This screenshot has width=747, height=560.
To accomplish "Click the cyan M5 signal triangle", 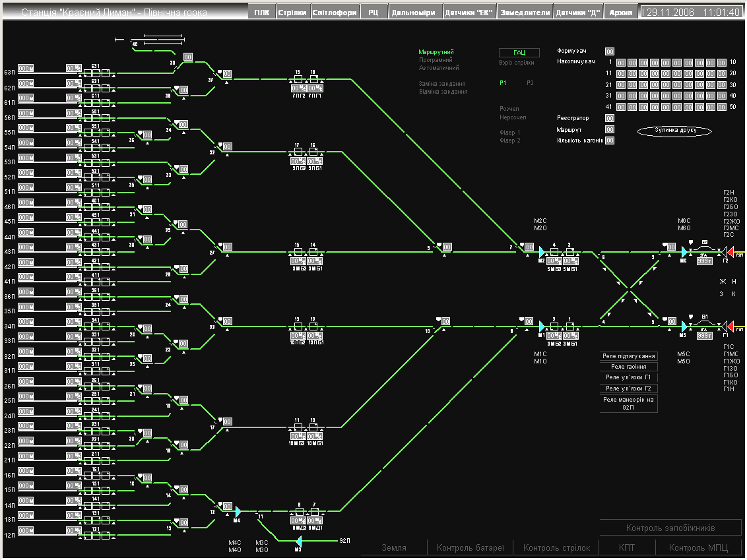I will click(684, 327).
